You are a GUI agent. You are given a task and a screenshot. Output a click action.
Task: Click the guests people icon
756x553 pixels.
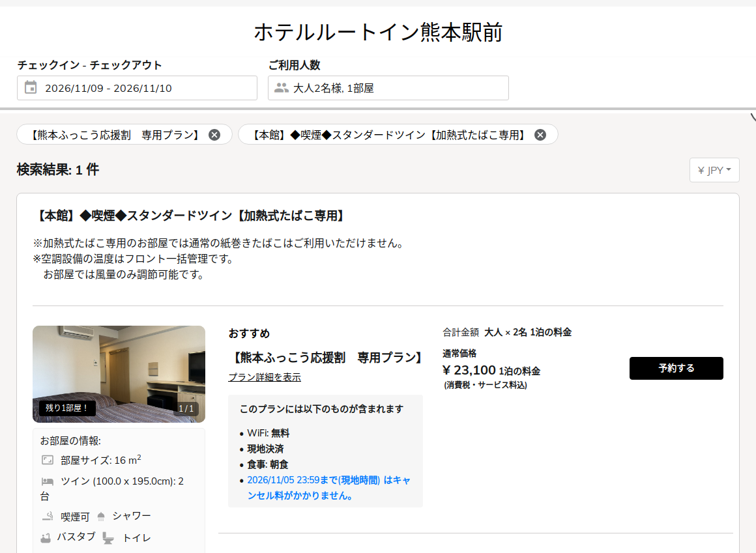pyautogui.click(x=281, y=88)
